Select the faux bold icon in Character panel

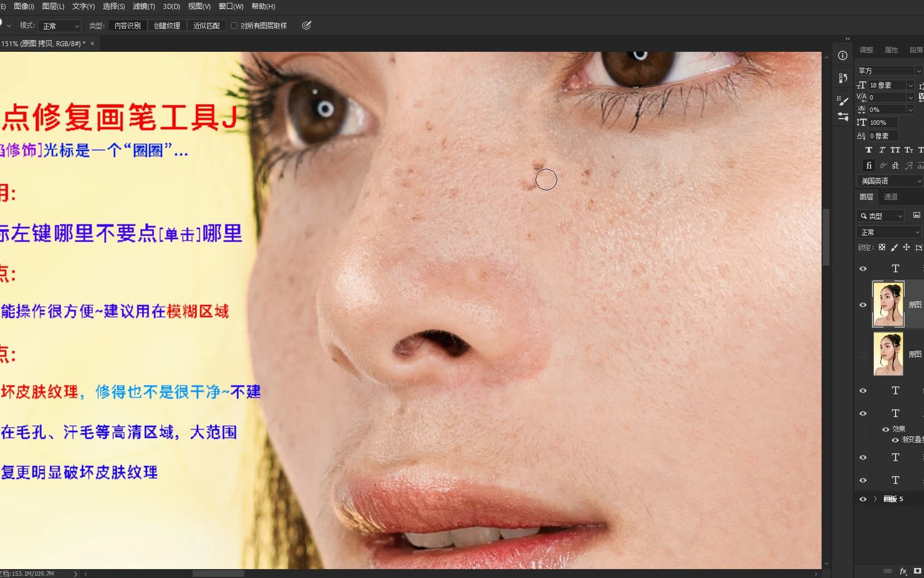point(869,150)
